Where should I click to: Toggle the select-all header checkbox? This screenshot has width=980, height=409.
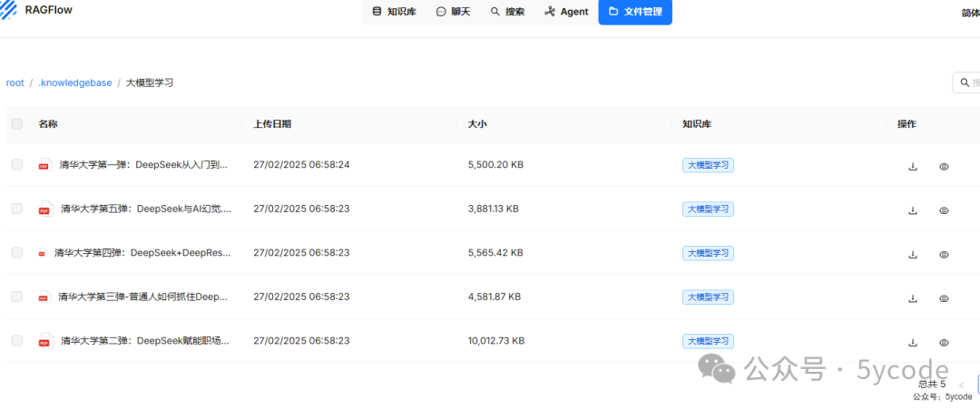pos(17,123)
